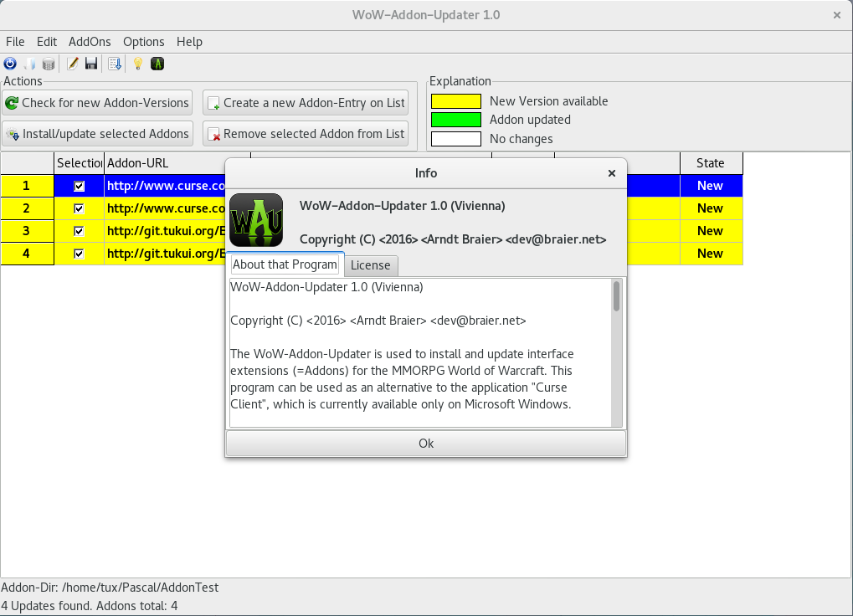Click the Addon-Dir path in status bar
This screenshot has width=853, height=616.
(110, 588)
